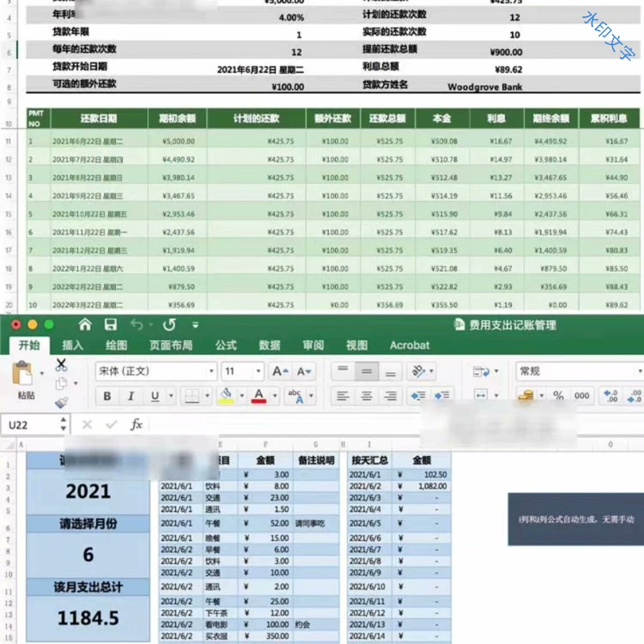The image size is (644, 644).
Task: Select the year cell showing 2021
Action: 88,492
